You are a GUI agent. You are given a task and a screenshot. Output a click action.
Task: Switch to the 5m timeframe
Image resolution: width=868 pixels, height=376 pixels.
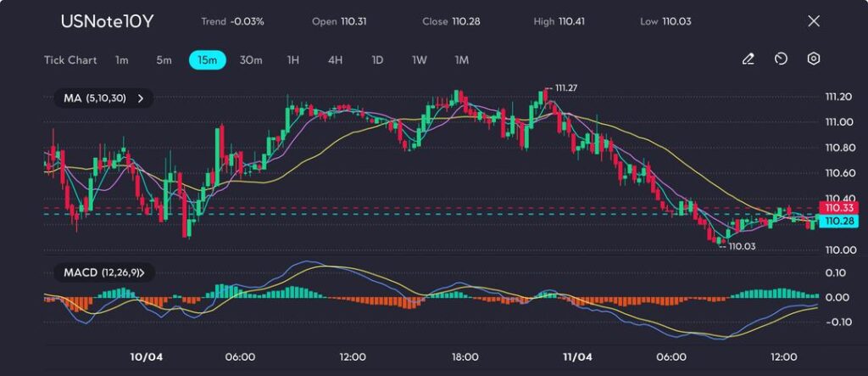point(164,60)
